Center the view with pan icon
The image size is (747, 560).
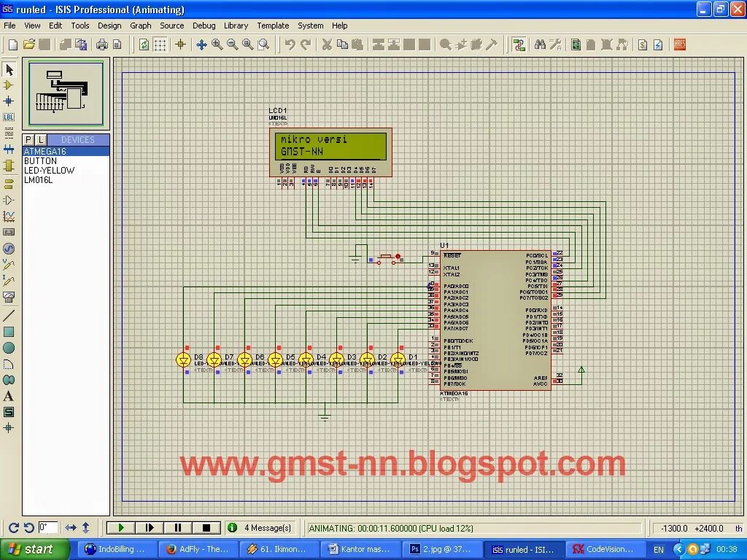pyautogui.click(x=201, y=44)
